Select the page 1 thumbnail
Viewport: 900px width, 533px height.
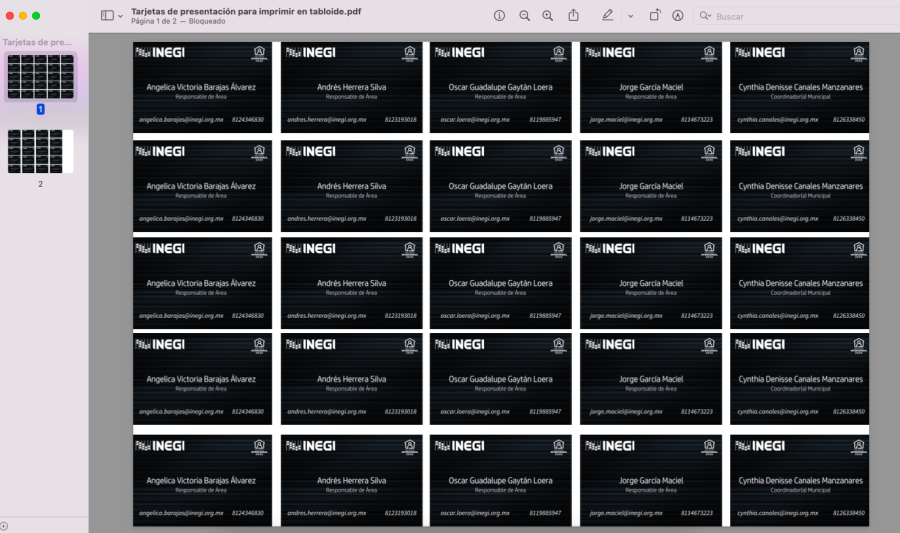(41, 76)
